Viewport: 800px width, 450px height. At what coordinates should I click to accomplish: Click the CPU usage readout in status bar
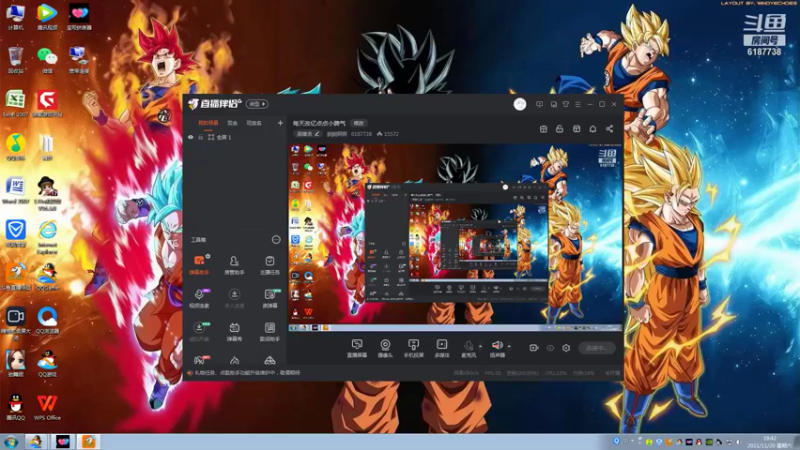[556, 373]
